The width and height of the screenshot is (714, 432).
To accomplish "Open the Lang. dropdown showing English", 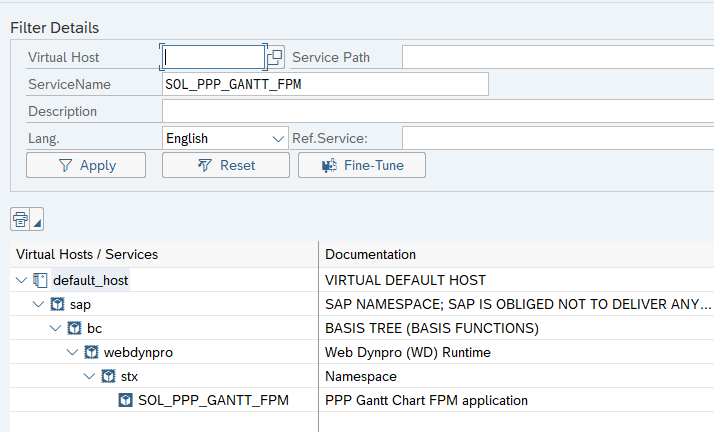I will pyautogui.click(x=225, y=138).
